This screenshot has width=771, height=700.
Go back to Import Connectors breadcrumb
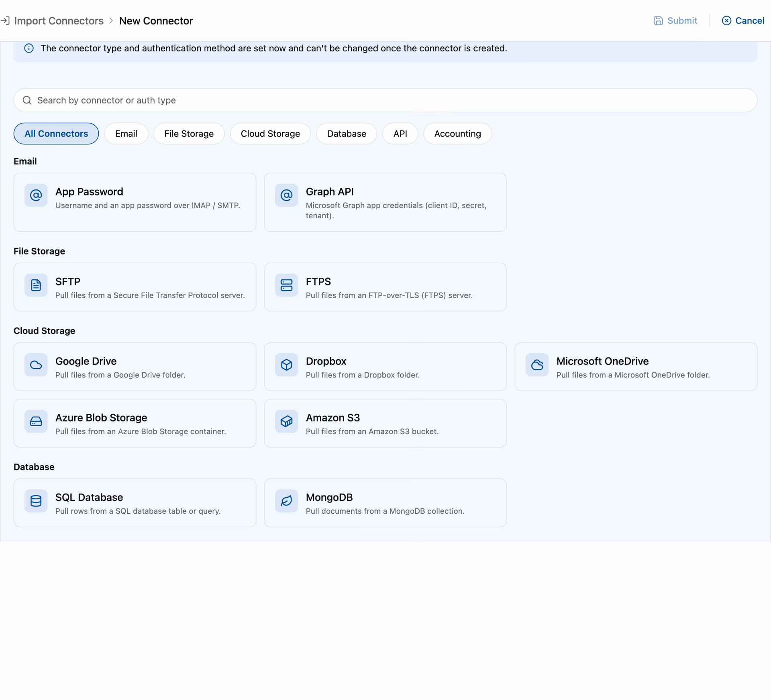59,21
